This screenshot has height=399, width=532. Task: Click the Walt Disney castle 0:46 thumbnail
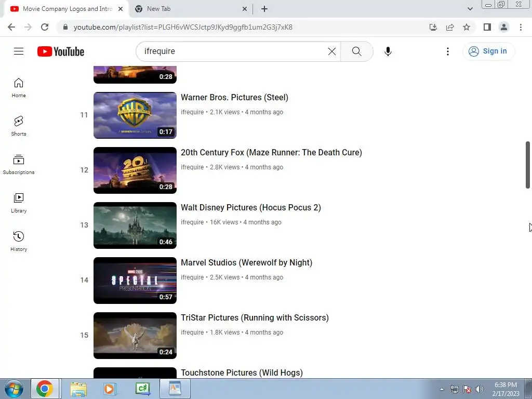click(x=135, y=225)
